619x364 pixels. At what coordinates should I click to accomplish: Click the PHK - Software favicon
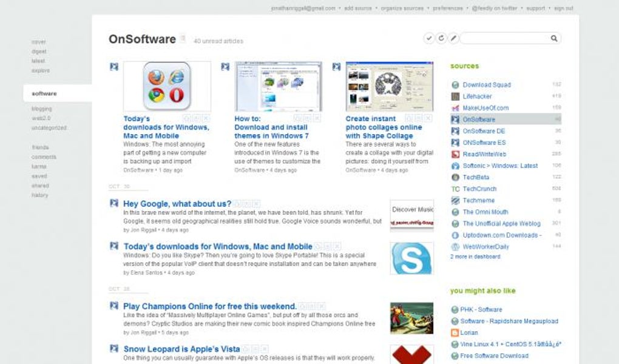(455, 309)
